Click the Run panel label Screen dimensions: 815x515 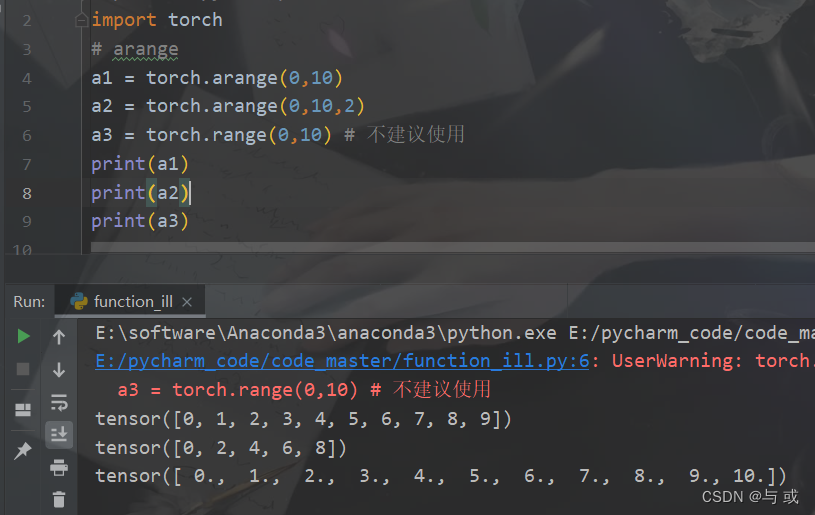[x=29, y=301]
